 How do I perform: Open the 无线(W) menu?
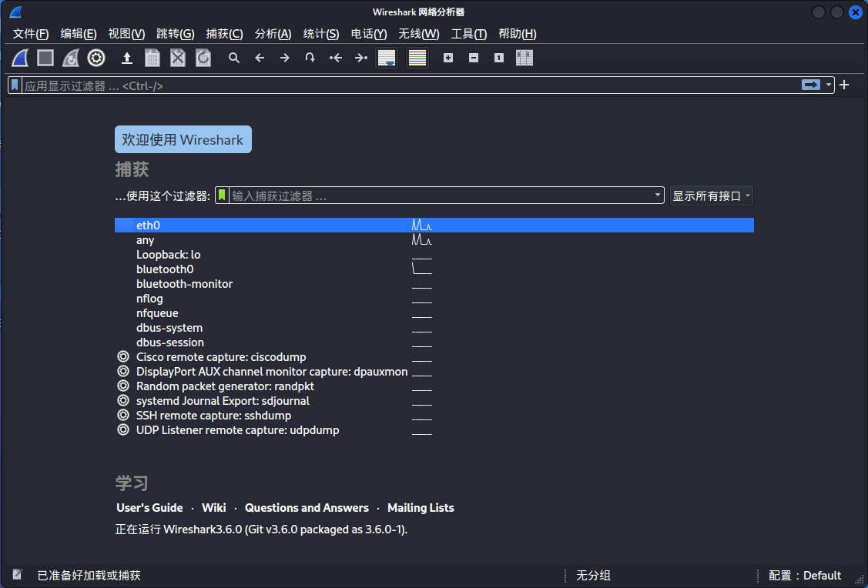tap(419, 34)
